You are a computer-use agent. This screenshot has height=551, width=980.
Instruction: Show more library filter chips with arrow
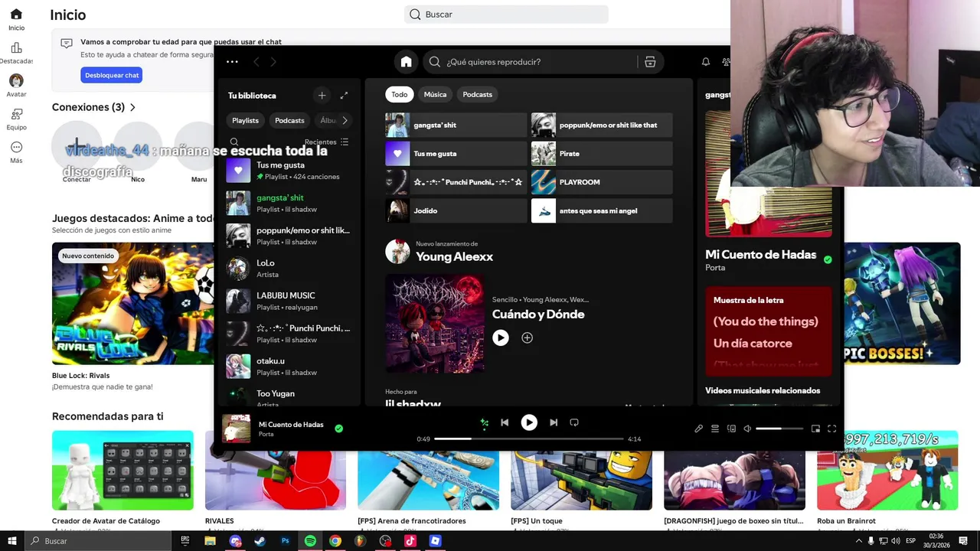[x=345, y=120]
